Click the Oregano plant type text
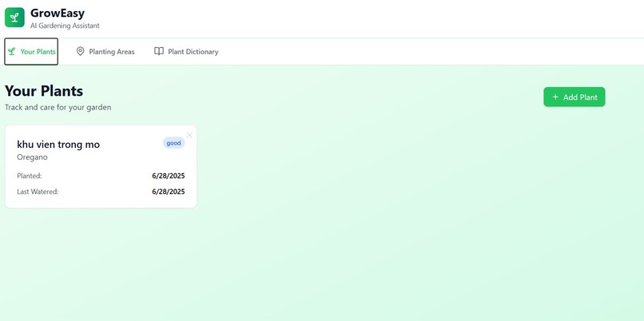The image size is (644, 321). click(x=33, y=157)
